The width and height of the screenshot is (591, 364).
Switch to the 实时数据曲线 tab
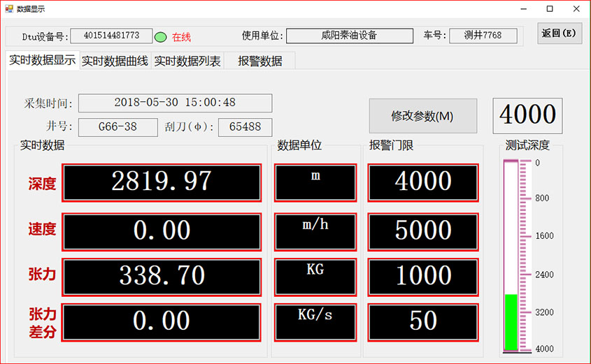pyautogui.click(x=115, y=61)
